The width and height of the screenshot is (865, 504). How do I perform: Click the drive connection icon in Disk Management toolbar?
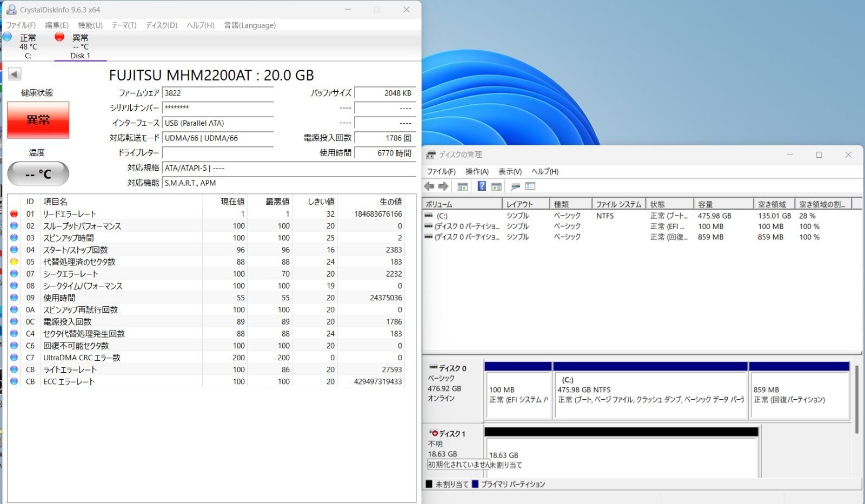click(x=515, y=186)
